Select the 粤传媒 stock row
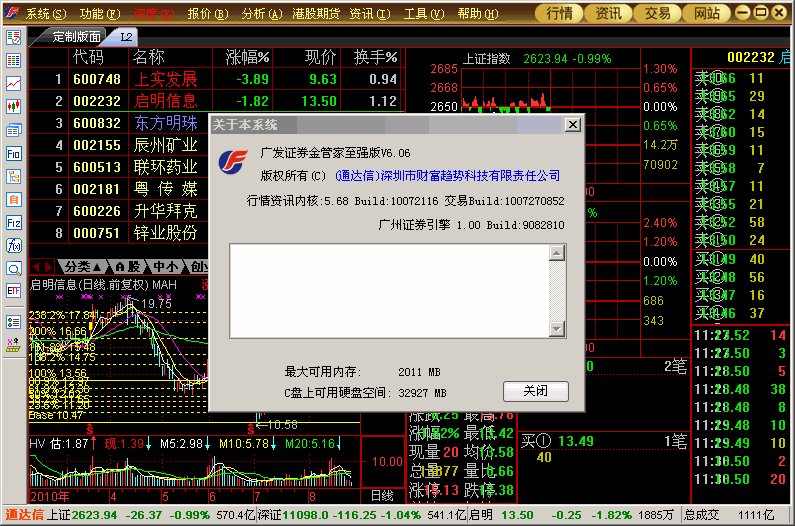The height and width of the screenshot is (526, 795). click(x=119, y=189)
